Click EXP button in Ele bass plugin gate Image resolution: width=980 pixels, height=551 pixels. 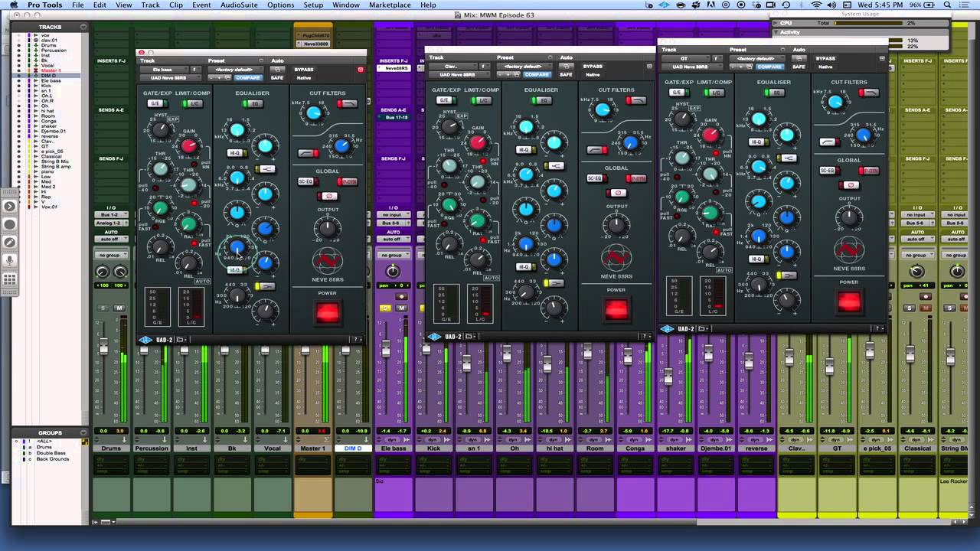172,119
